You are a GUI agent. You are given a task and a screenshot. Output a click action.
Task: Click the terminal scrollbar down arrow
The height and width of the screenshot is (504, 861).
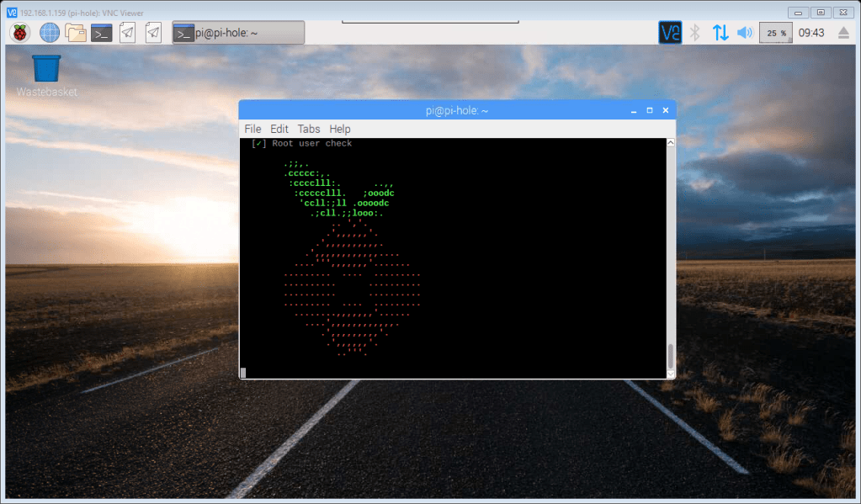click(x=671, y=374)
